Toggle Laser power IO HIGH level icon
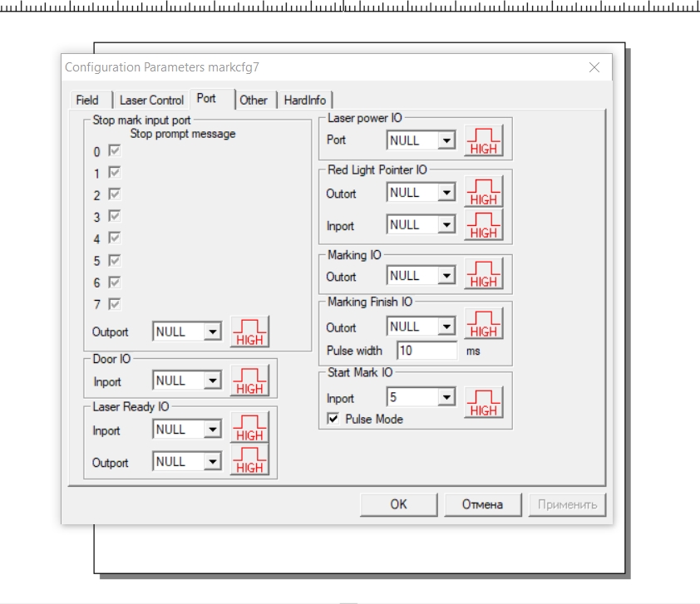 483,141
